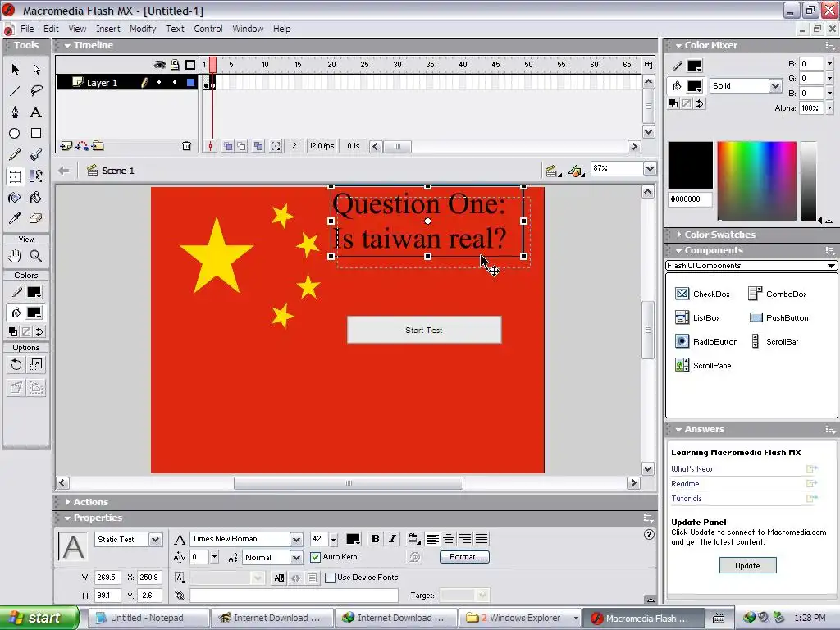Expand the Actions panel

(67, 502)
